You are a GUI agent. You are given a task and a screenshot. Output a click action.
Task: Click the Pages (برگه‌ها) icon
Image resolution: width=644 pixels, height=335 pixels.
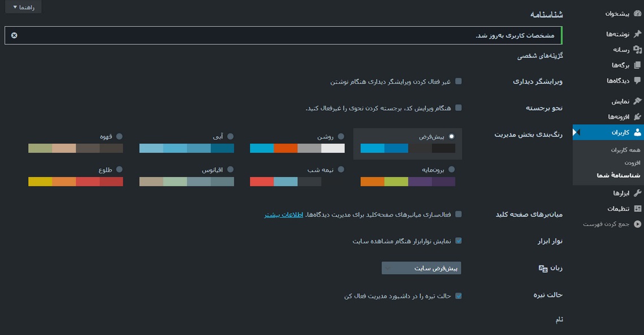[x=637, y=65]
